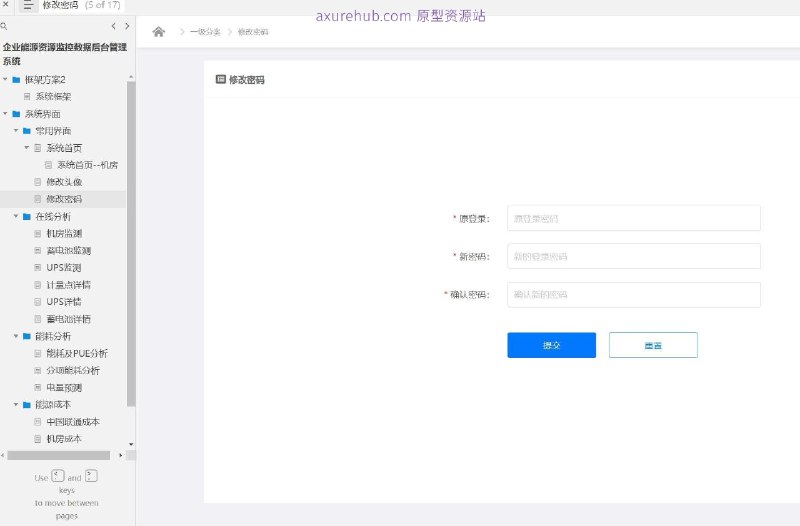Click the 能耗分析 folder icon
The width and height of the screenshot is (800, 526).
(x=27, y=336)
